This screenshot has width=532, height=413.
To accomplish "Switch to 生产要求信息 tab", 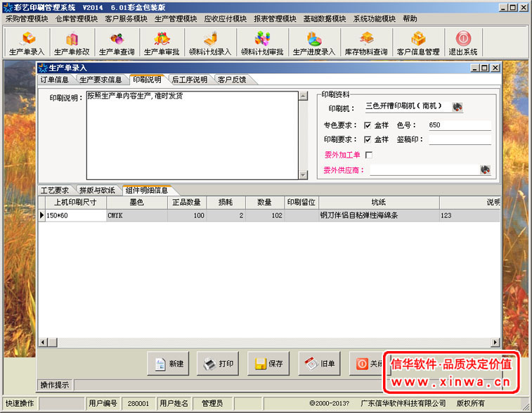I will pos(100,80).
